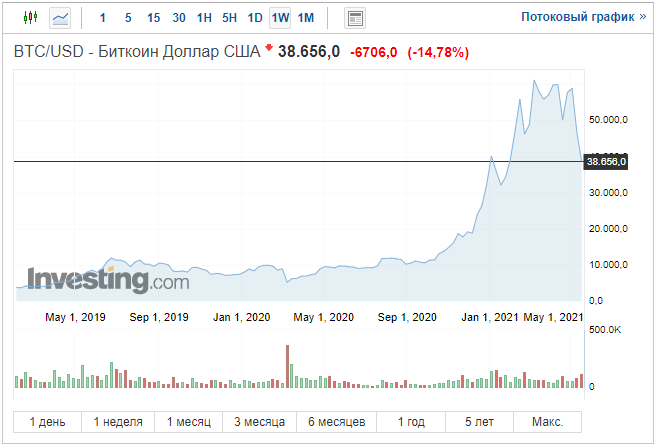Display the Макс. full range
Viewport: 656px width, 446px height.
(x=547, y=421)
